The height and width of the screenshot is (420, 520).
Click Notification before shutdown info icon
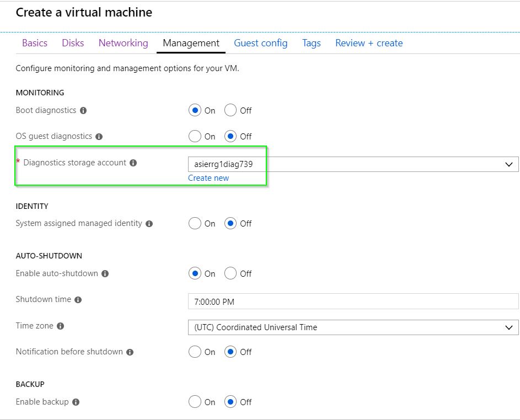tap(130, 352)
